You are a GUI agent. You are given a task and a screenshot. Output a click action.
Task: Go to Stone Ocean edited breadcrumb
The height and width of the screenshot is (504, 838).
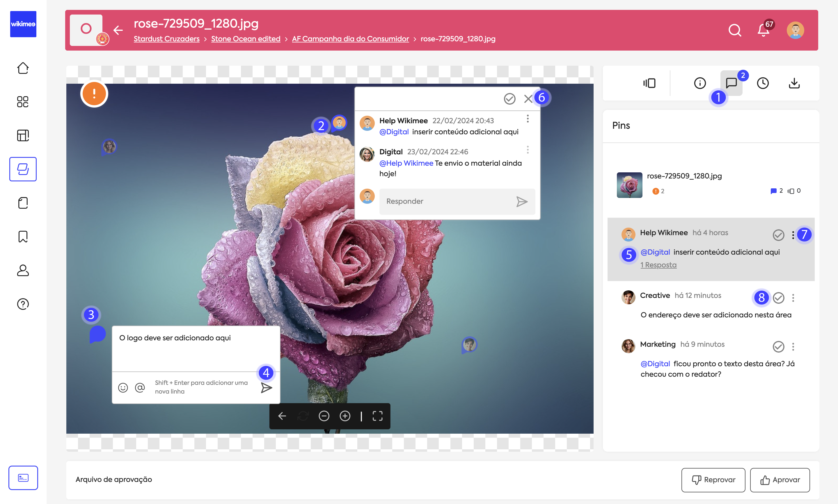(246, 39)
